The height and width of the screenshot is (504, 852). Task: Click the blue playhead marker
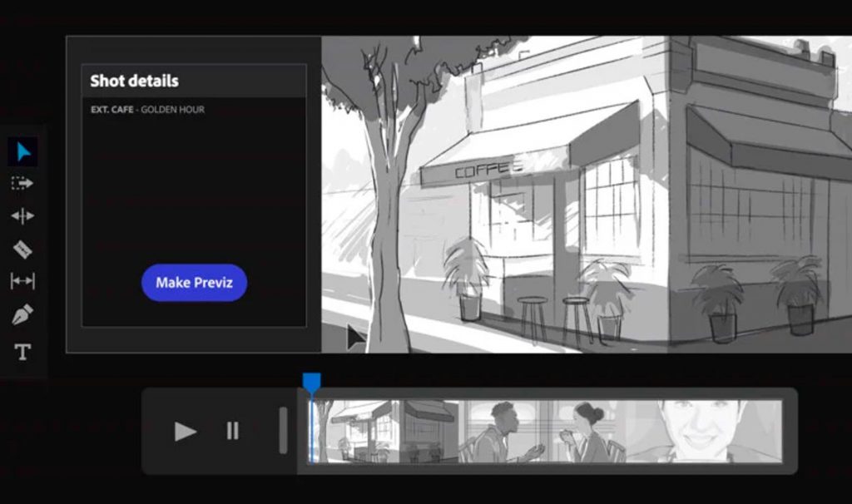[311, 383]
